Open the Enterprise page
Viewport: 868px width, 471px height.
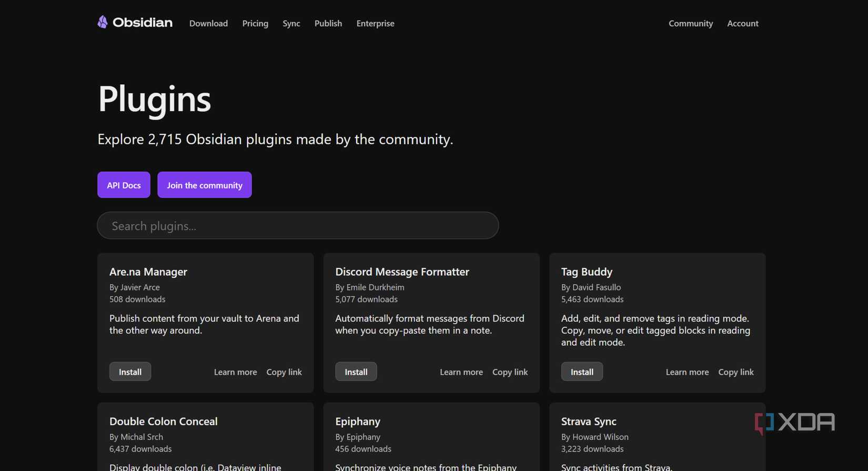375,23
